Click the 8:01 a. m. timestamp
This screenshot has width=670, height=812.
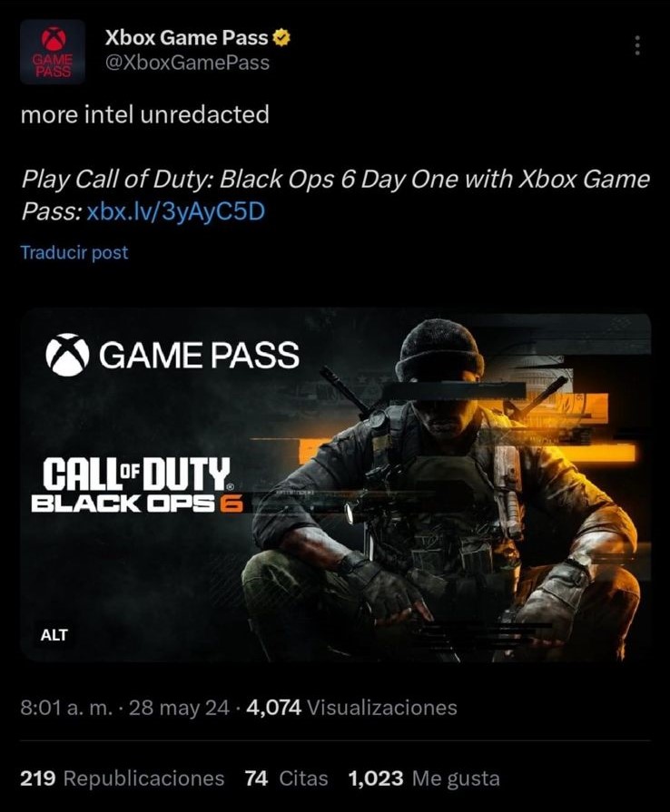66,708
